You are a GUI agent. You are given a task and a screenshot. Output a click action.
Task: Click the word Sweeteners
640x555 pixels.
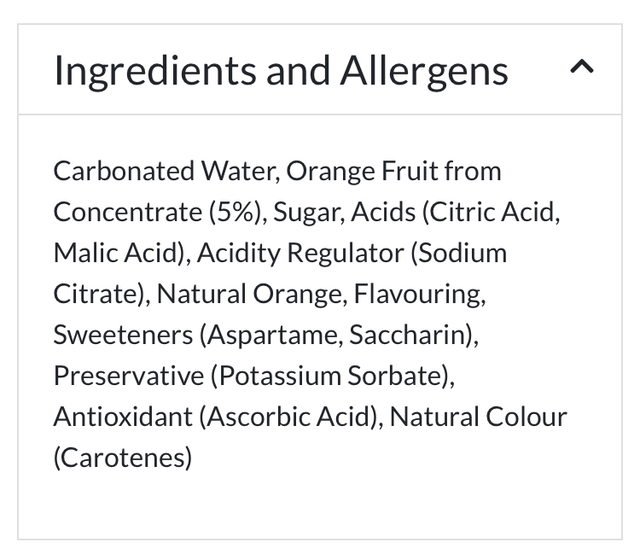123,335
